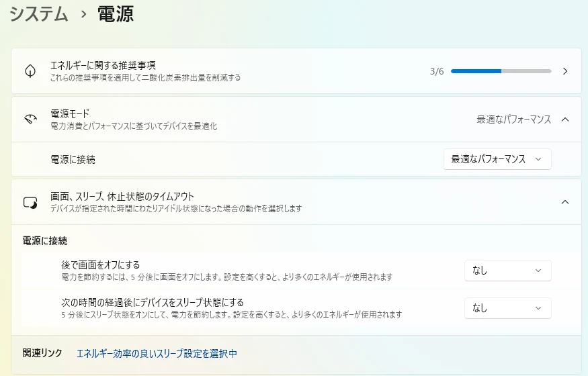Click the 電源 breadcrumb title
The image size is (588, 376).
point(116,14)
